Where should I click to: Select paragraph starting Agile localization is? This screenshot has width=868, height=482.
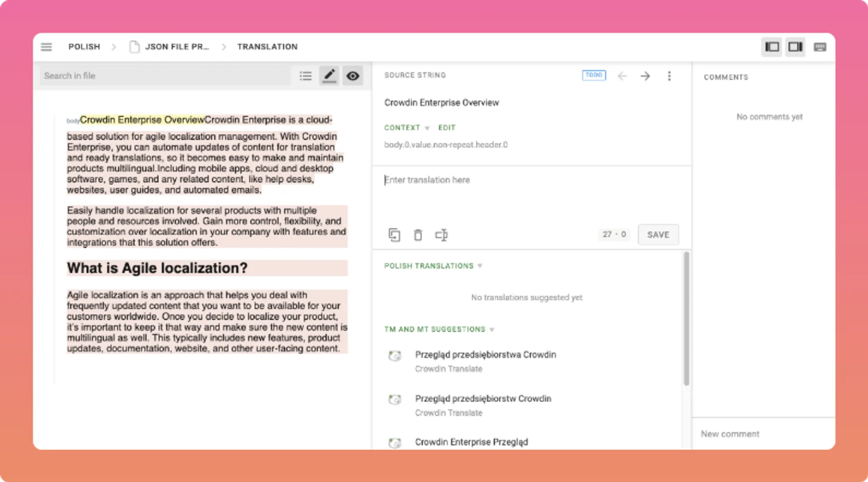coord(207,322)
